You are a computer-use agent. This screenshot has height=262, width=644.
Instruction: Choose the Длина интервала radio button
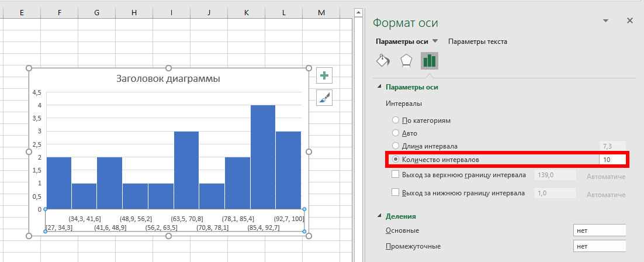396,146
